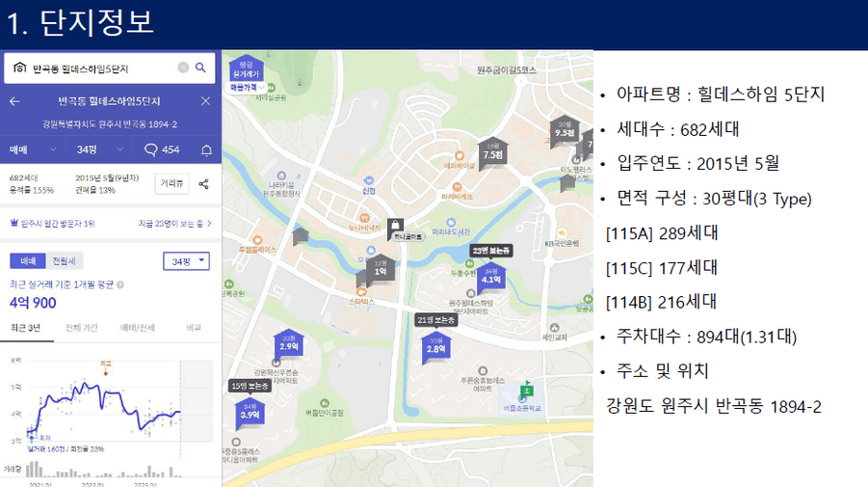Open the 34평 size selector box
868x487 pixels.
pyautogui.click(x=186, y=261)
